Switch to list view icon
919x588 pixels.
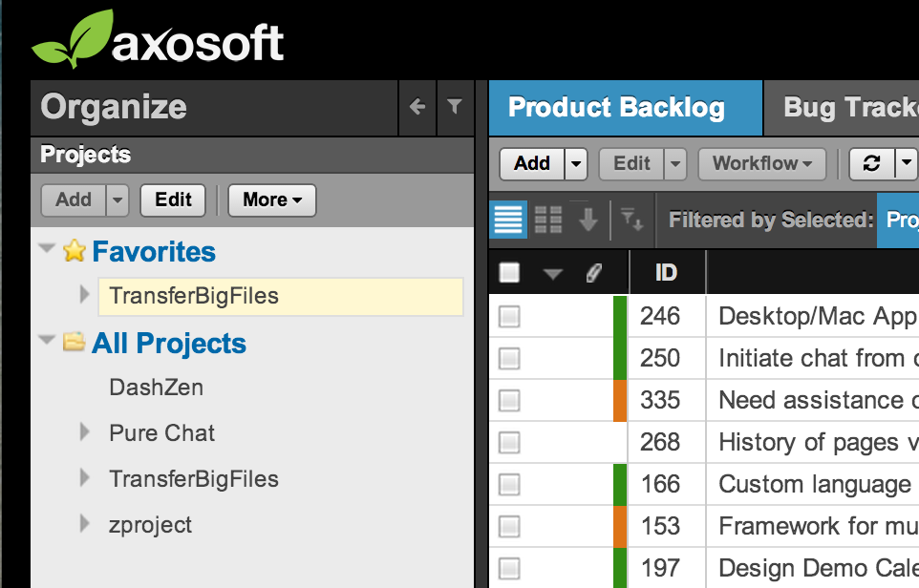pos(508,220)
